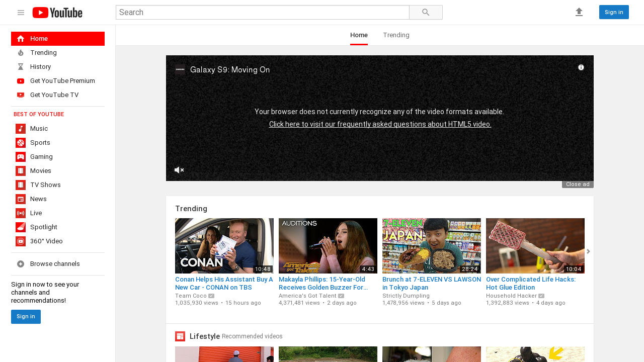Open 7-Eleven Japan video thumbnail
This screenshot has width=644, height=362.
point(432,246)
